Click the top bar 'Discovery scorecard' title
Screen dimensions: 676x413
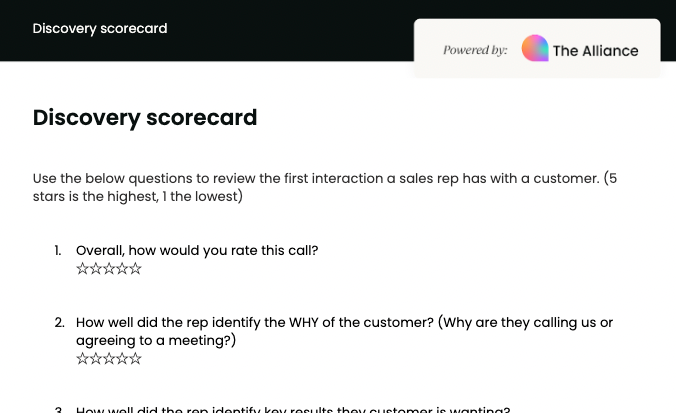click(x=100, y=28)
